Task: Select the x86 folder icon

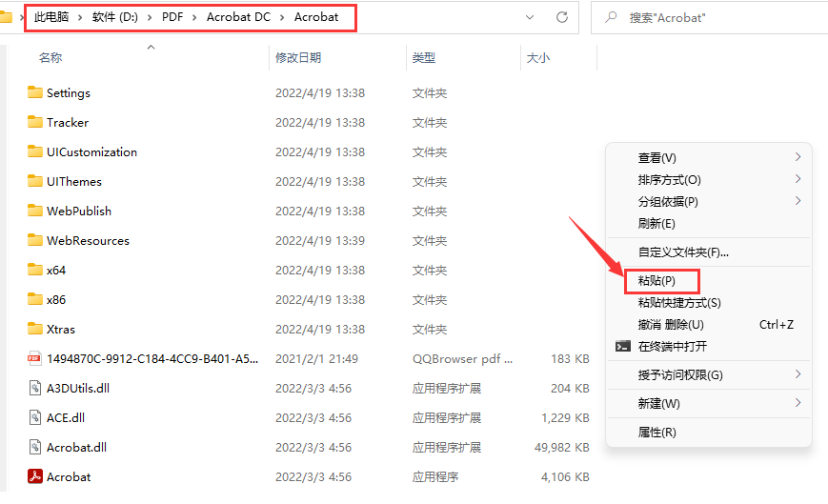Action: pos(35,299)
